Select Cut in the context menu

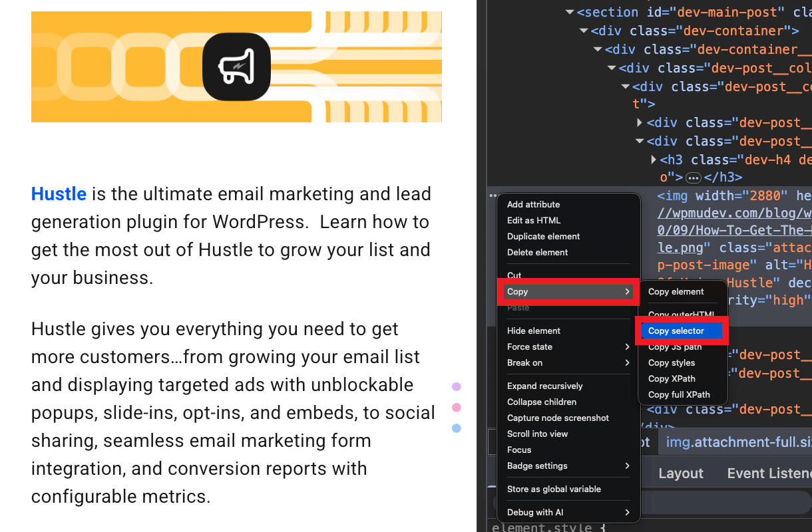click(514, 275)
